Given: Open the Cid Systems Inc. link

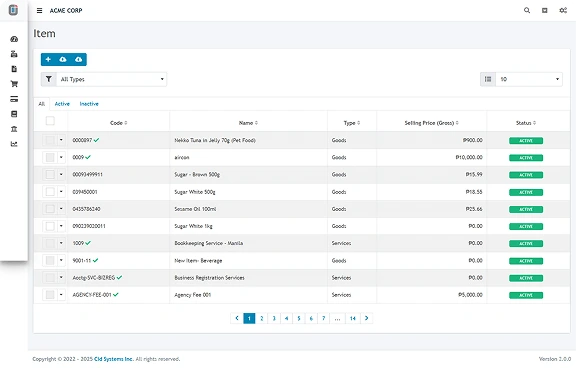Looking at the screenshot, I should click(x=114, y=359).
